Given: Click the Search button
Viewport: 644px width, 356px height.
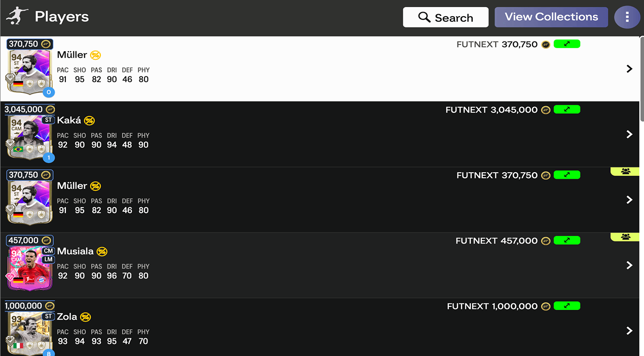Looking at the screenshot, I should pyautogui.click(x=445, y=17).
